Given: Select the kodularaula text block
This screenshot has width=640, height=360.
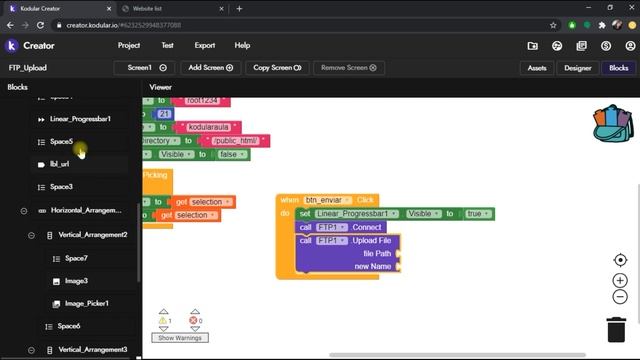Looking at the screenshot, I should (x=208, y=127).
